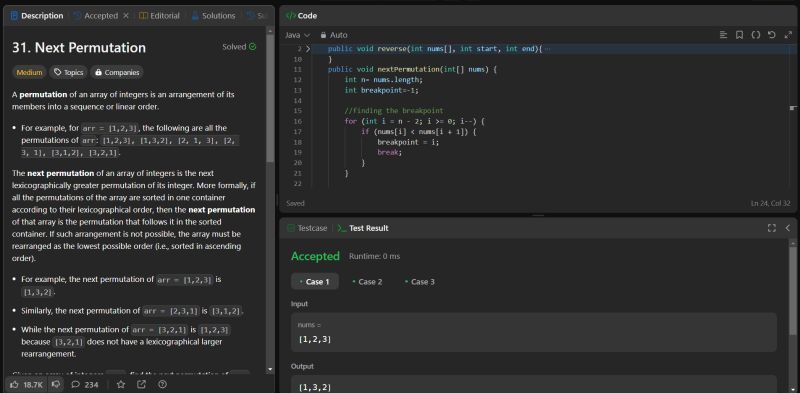Click the Saved status in editor footer

click(x=295, y=203)
